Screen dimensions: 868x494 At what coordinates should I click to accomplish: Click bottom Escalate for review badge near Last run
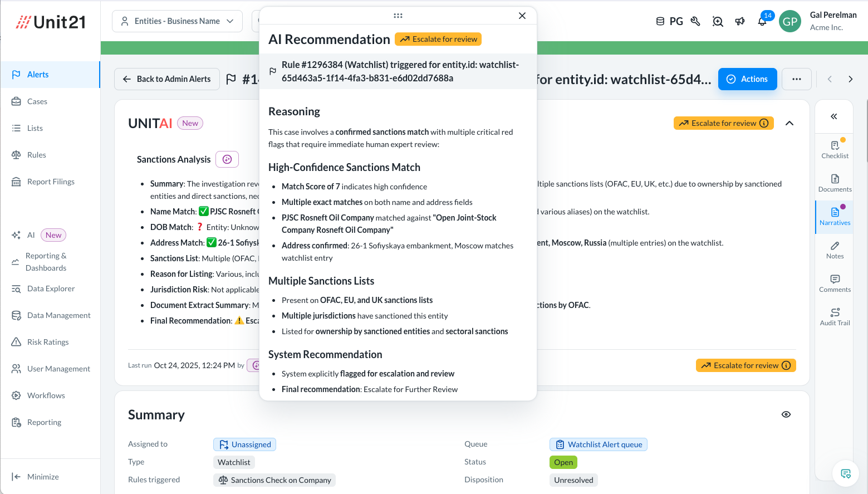coord(746,365)
